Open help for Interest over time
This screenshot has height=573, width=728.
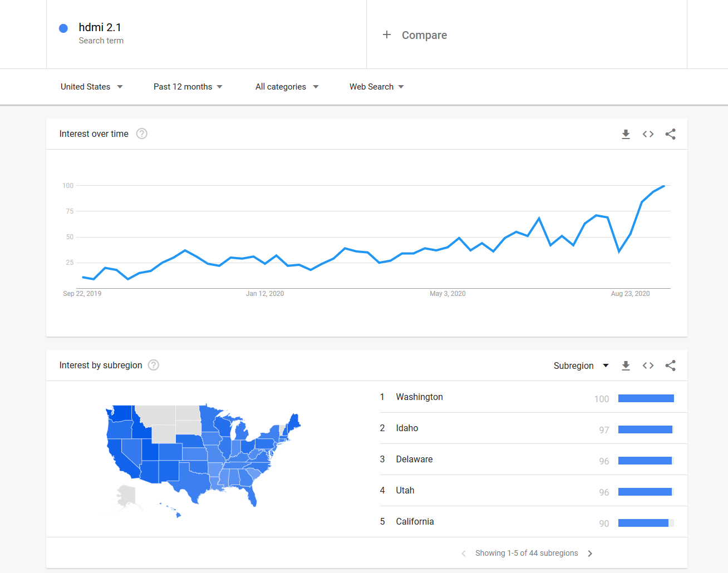[x=142, y=134]
